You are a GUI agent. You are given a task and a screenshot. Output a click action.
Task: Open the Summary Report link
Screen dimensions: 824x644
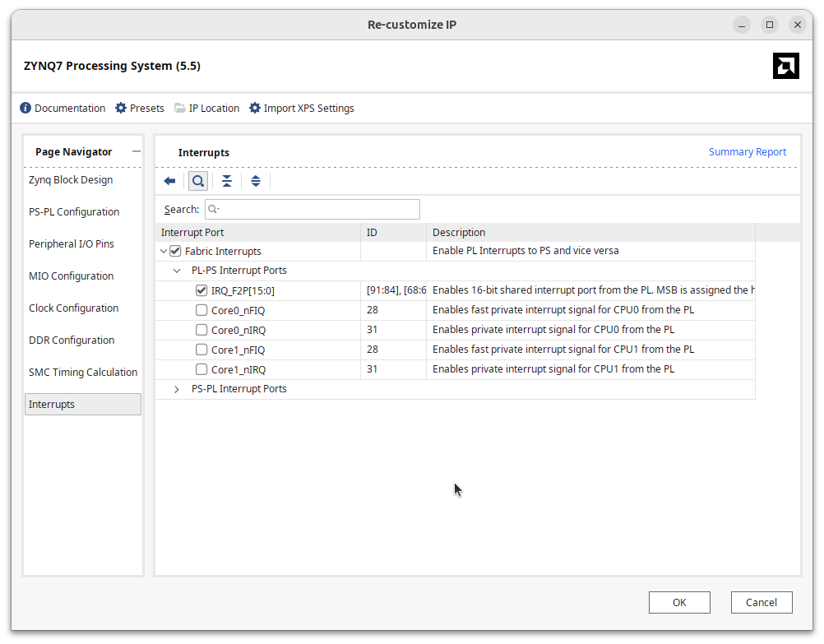[748, 152]
